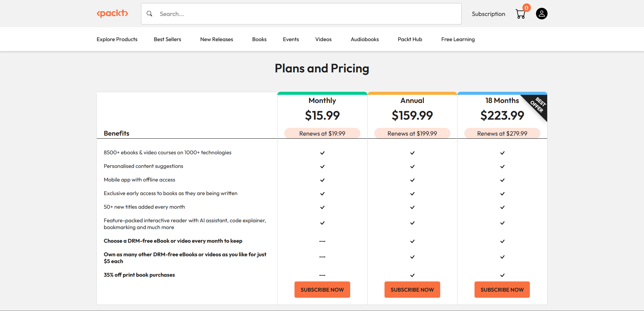
Task: Click the search magnifier icon
Action: point(149,14)
